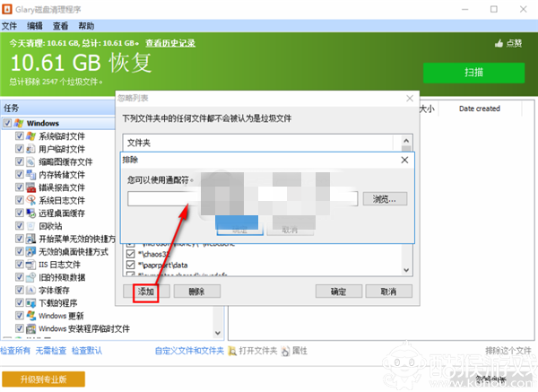Uncheck the 系统临时文件 checkbox
The width and height of the screenshot is (538, 392).
click(20, 136)
